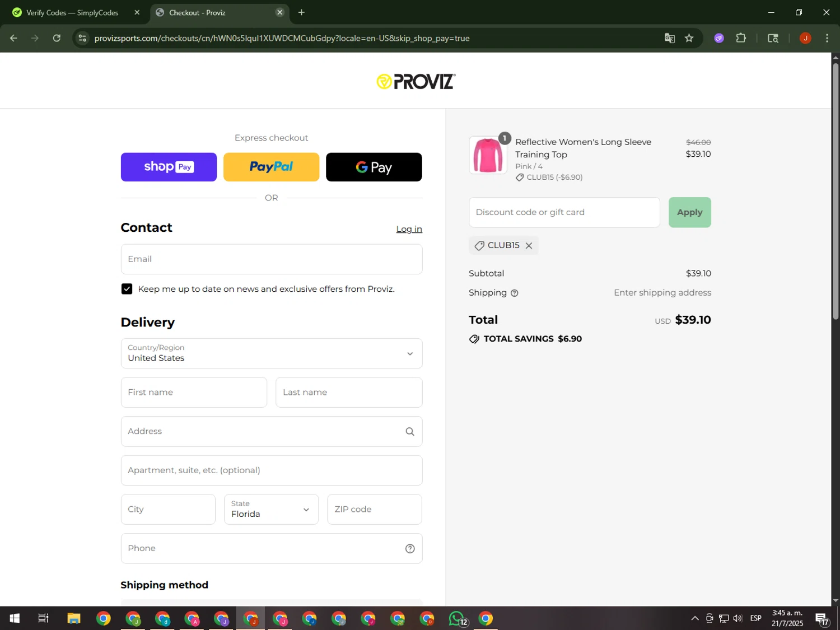The image size is (840, 630).
Task: Click the Apartment, suite field
Action: pyautogui.click(x=272, y=470)
